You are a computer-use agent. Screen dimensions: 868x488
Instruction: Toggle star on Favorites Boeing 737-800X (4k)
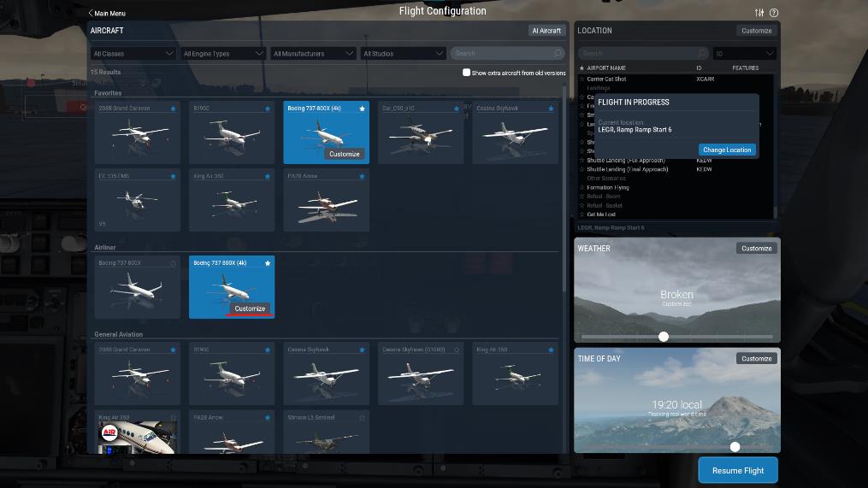pyautogui.click(x=362, y=109)
